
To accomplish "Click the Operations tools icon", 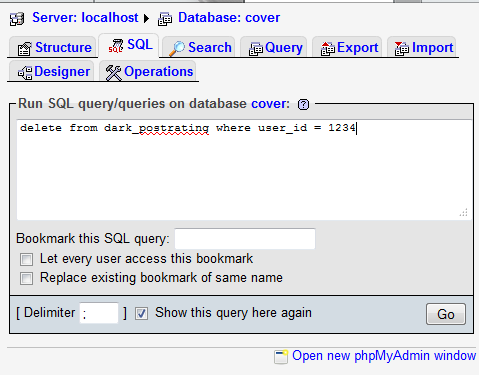I will [x=114, y=73].
